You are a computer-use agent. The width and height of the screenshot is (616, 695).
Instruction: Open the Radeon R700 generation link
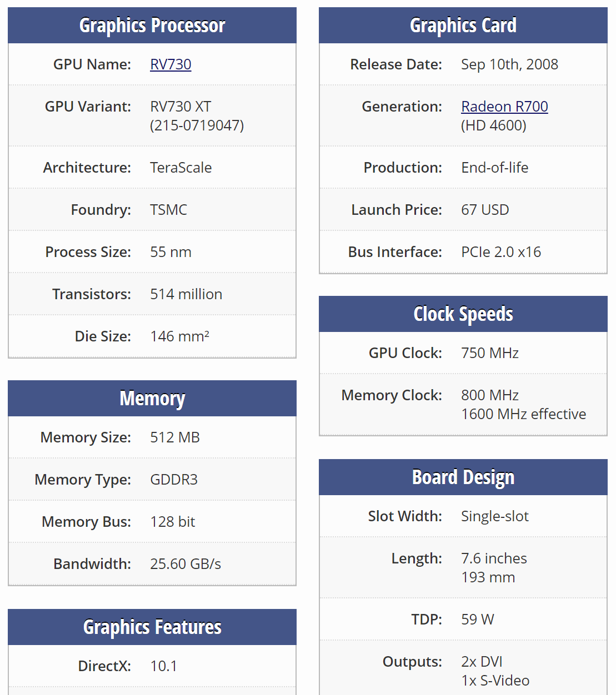pos(504,107)
